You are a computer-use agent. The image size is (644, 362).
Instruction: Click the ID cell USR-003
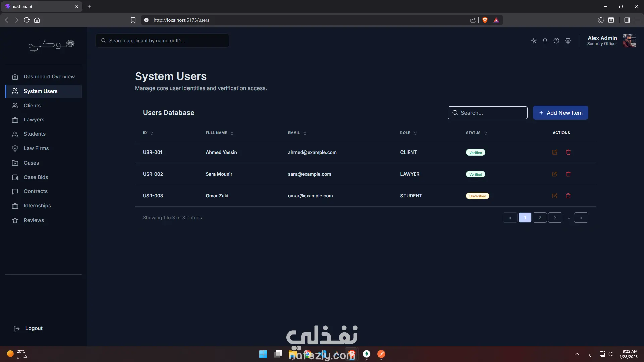point(153,196)
